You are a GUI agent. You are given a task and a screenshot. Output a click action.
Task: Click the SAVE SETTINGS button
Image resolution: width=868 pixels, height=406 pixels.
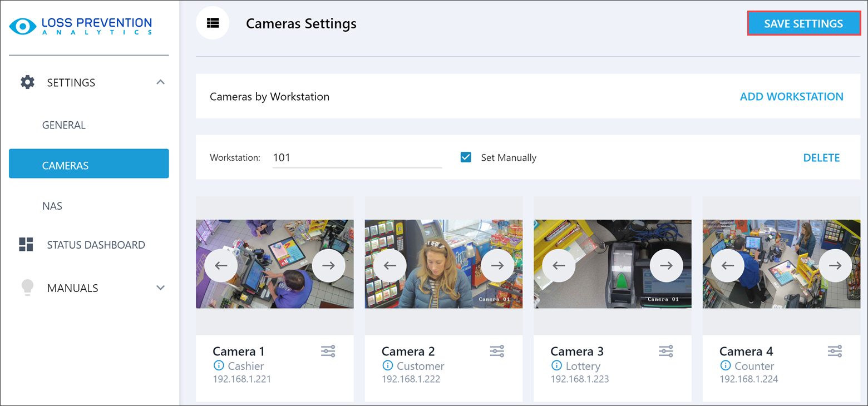point(803,23)
